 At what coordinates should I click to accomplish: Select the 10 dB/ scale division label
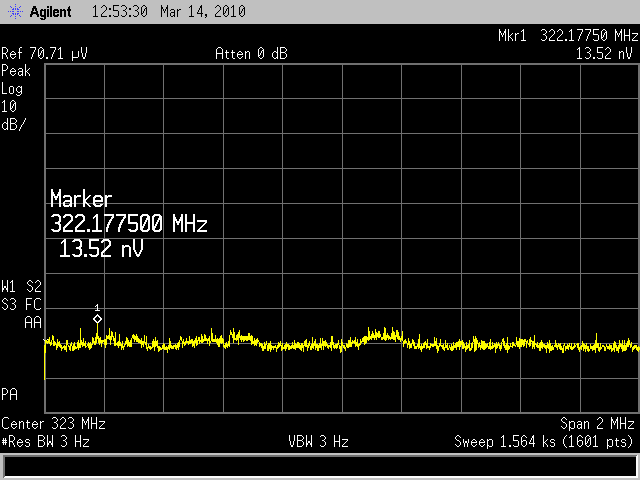[15, 114]
